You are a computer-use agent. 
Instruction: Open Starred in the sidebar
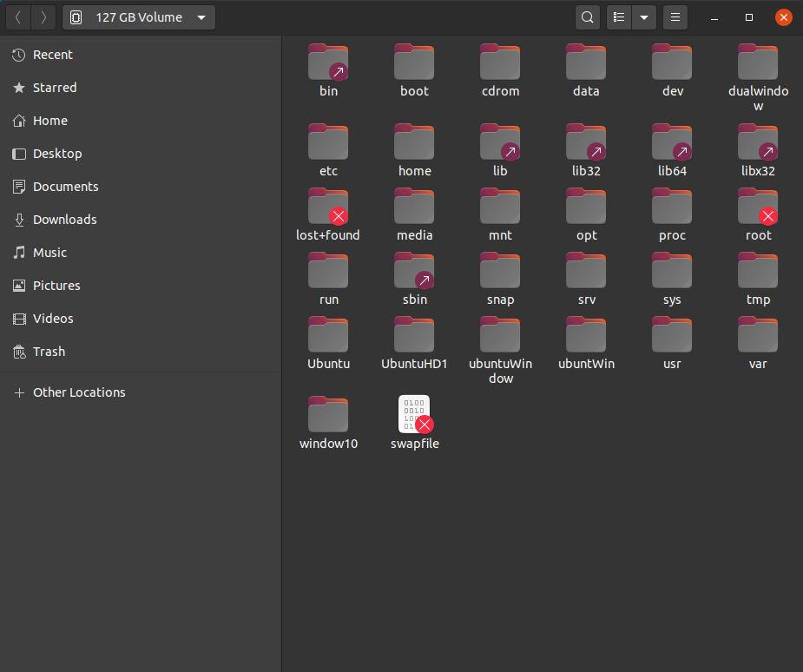point(141,88)
